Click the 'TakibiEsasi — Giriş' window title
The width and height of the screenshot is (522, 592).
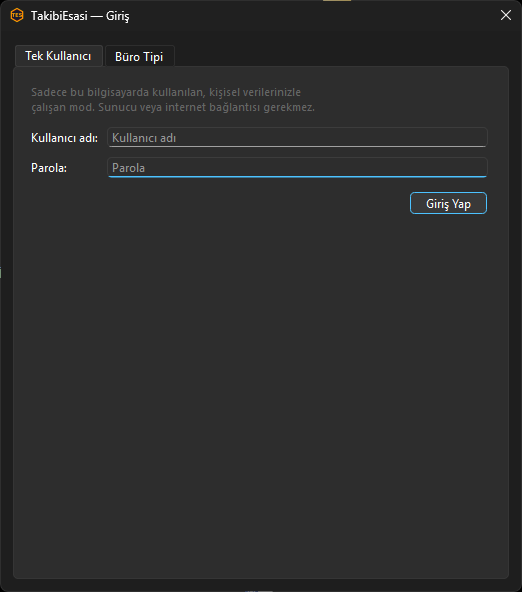80,16
